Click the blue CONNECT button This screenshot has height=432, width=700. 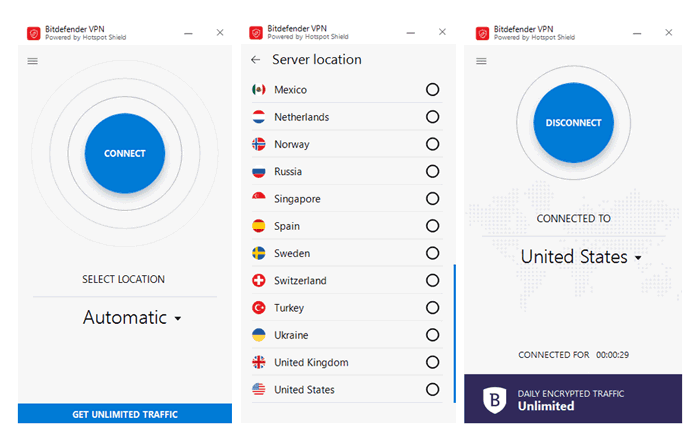click(125, 153)
